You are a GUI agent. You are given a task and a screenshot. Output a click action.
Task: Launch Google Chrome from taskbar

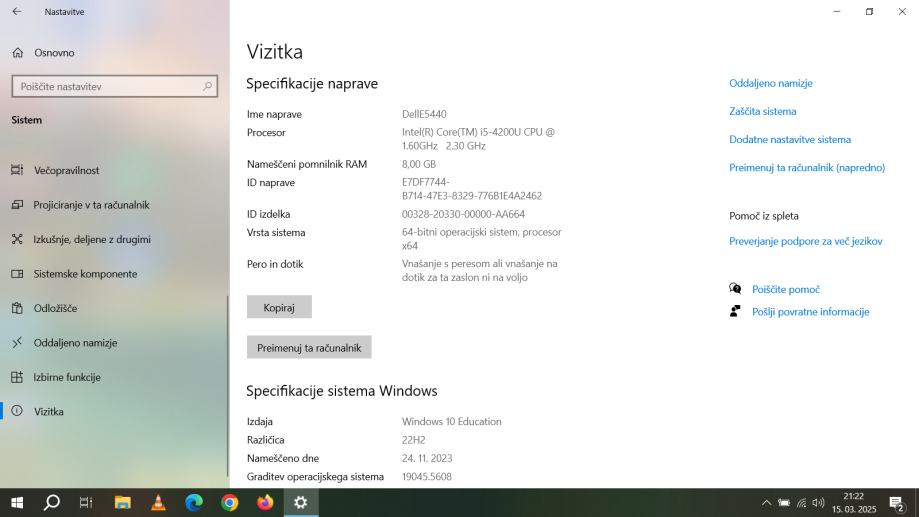click(x=230, y=502)
